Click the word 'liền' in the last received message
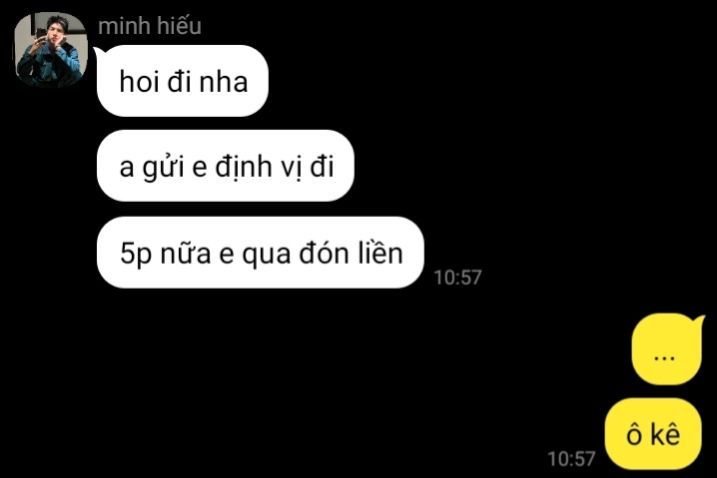The width and height of the screenshot is (717, 478). 380,252
